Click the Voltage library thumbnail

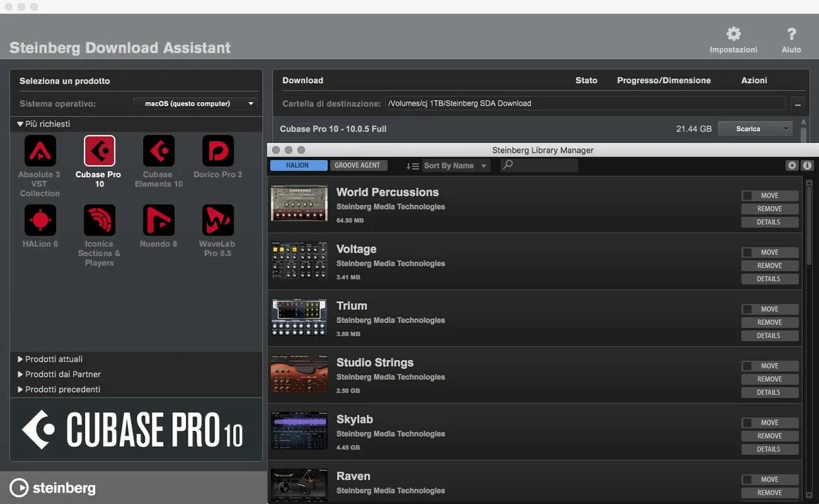[x=299, y=260]
